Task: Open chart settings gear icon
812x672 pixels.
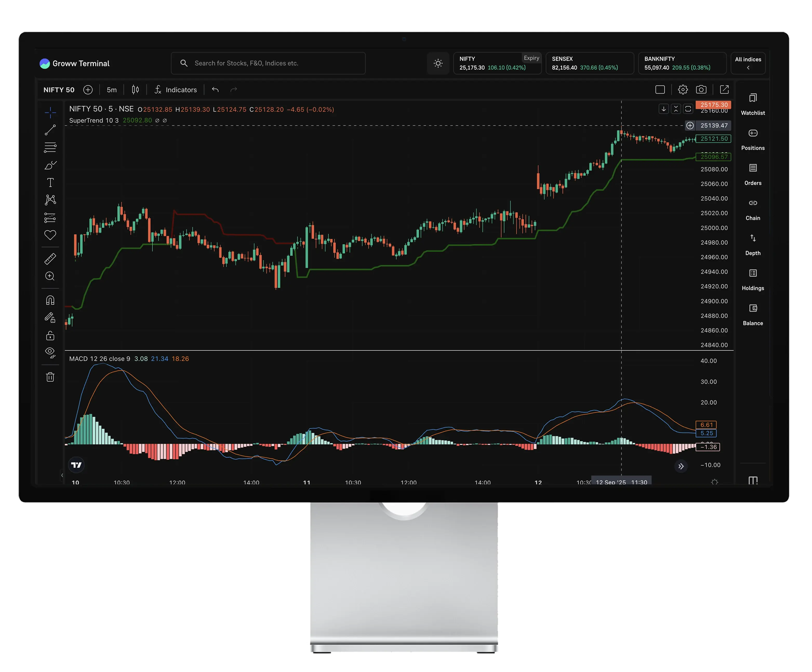Action: (683, 90)
